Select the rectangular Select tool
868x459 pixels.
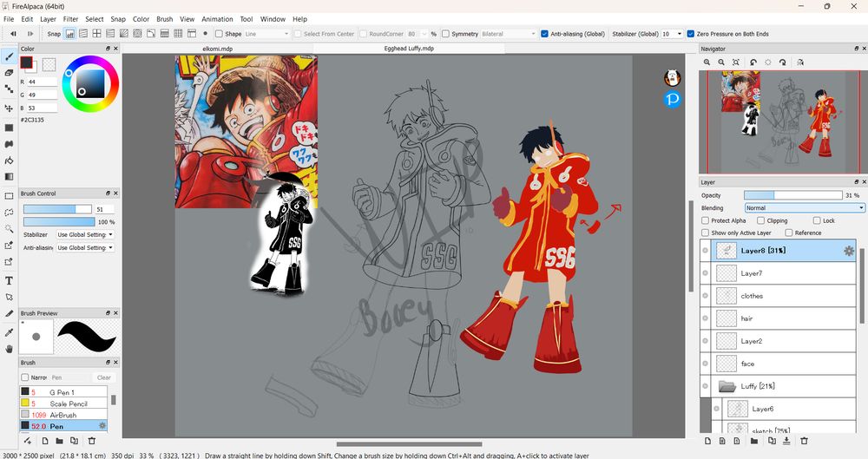tap(9, 196)
